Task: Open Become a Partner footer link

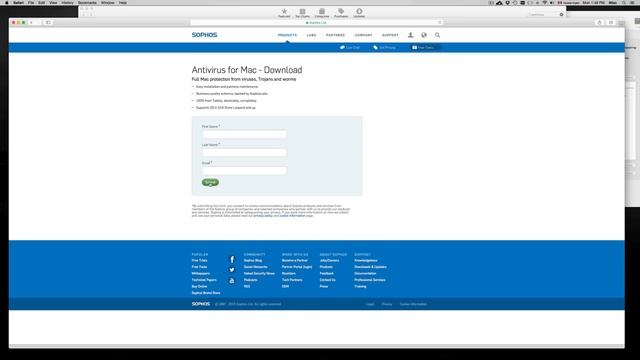Action: point(295,260)
